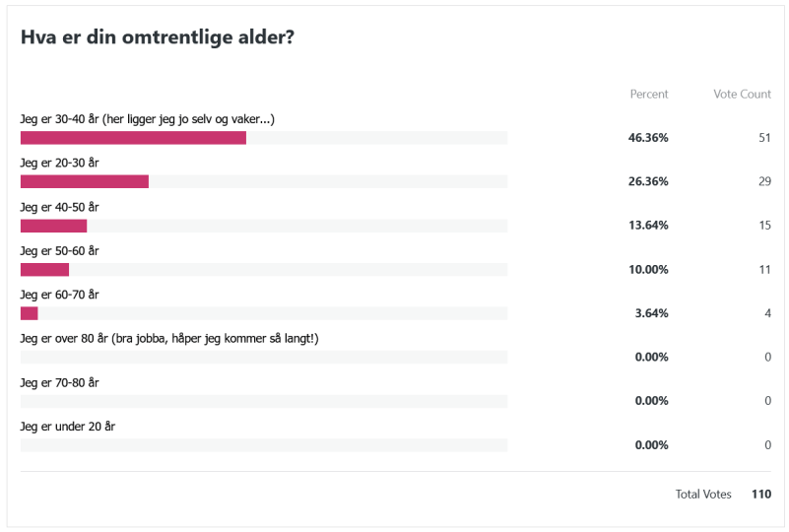Click the 46.36% percentage value
789x532 pixels.
click(x=648, y=138)
